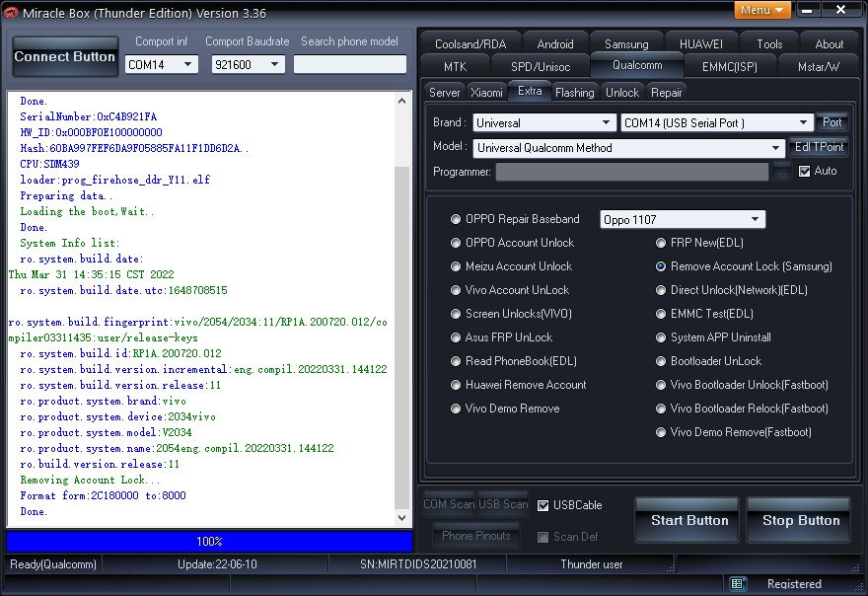This screenshot has width=868, height=596.
Task: Click the log scrollbar down arrow
Action: point(401,518)
